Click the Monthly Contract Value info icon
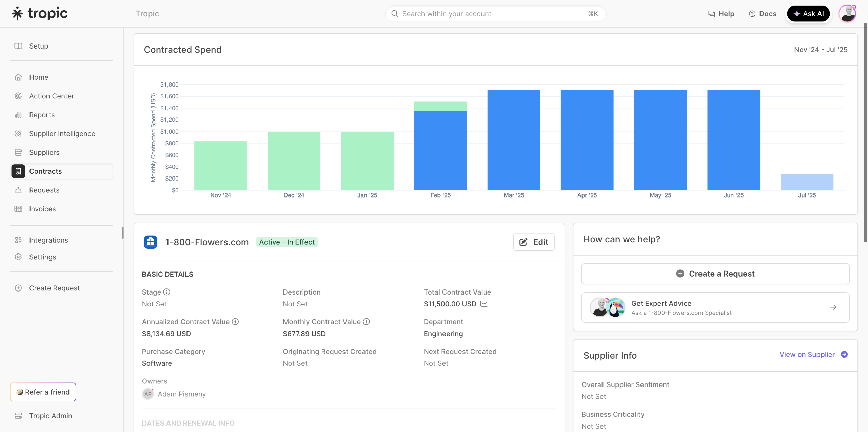 tap(366, 322)
